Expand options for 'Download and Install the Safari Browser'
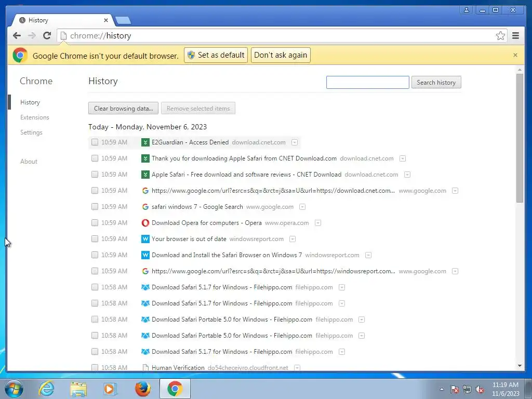 pyautogui.click(x=368, y=255)
